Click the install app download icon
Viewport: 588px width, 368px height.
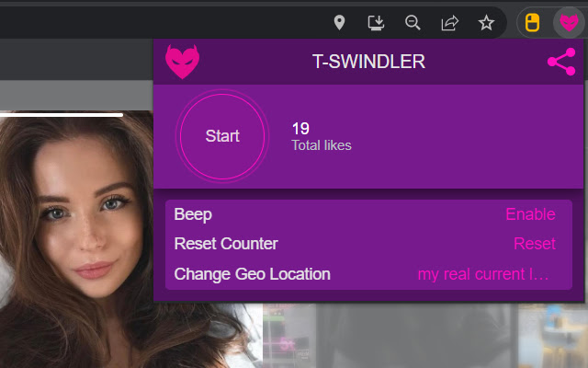pos(376,23)
